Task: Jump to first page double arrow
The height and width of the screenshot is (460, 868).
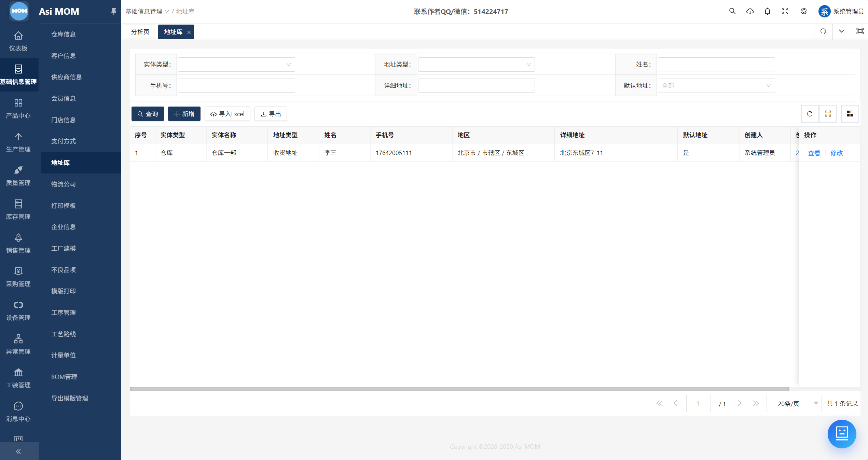Action: pos(659,403)
